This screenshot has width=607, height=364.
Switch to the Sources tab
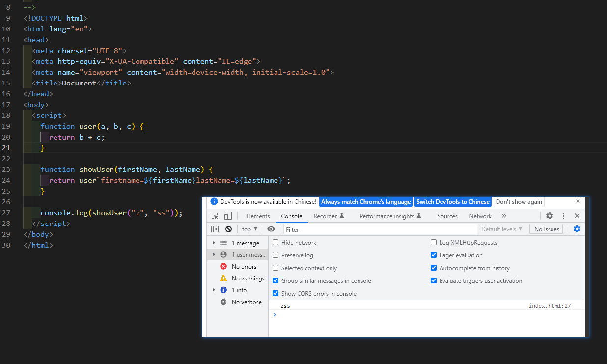coord(447,216)
